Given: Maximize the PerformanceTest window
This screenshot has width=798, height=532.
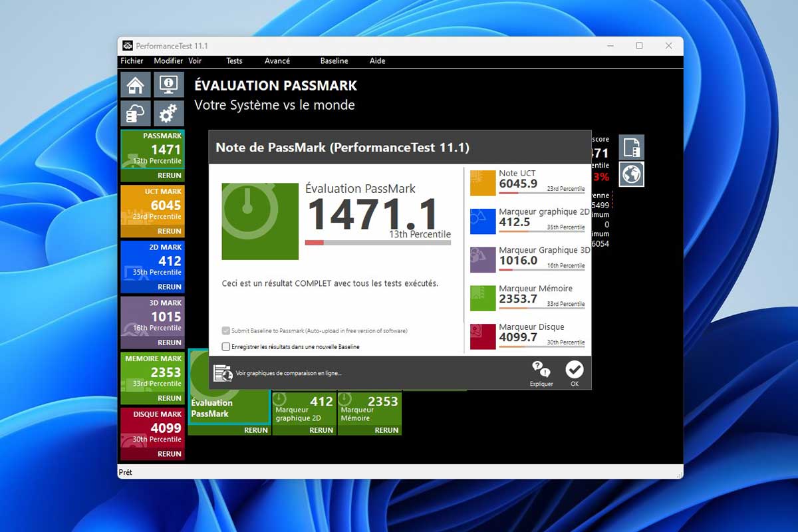Looking at the screenshot, I should [639, 46].
